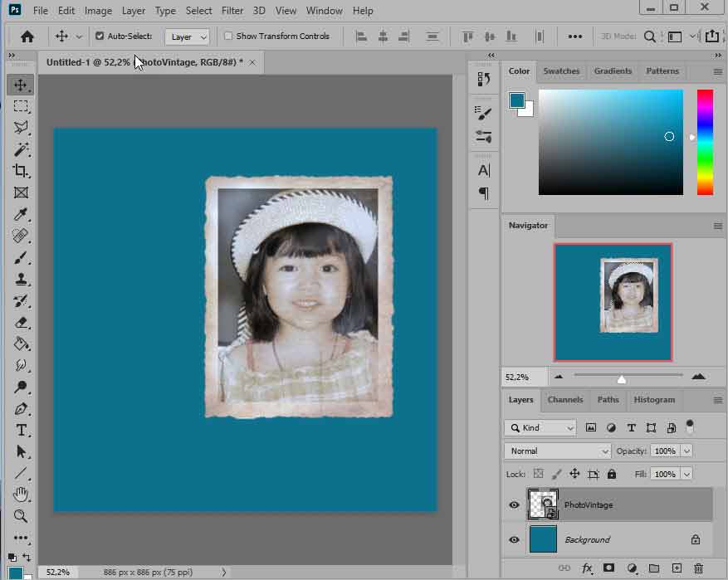Select the Move tool in toolbar
The width and height of the screenshot is (728, 580).
(21, 85)
